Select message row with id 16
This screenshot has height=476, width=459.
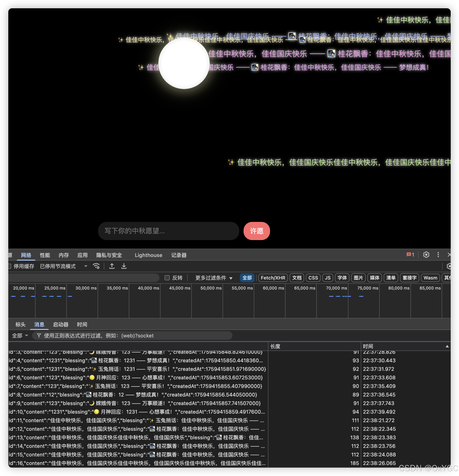coord(229,463)
